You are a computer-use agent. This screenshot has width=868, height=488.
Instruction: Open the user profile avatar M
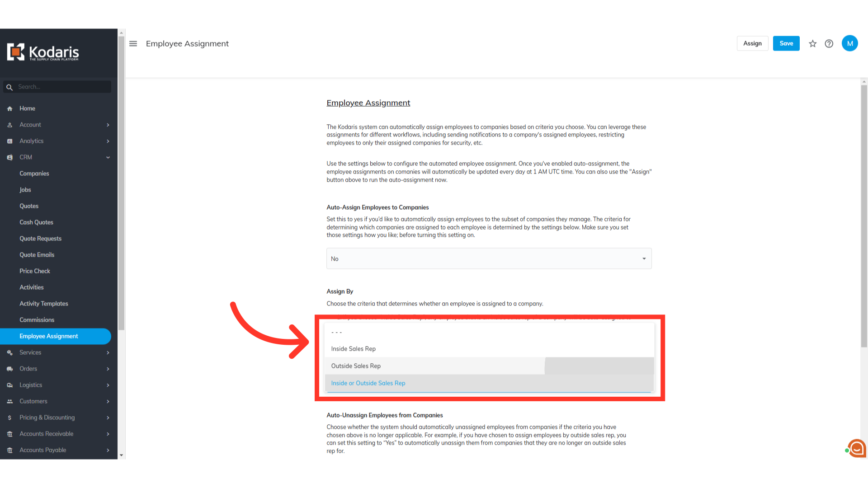point(849,43)
